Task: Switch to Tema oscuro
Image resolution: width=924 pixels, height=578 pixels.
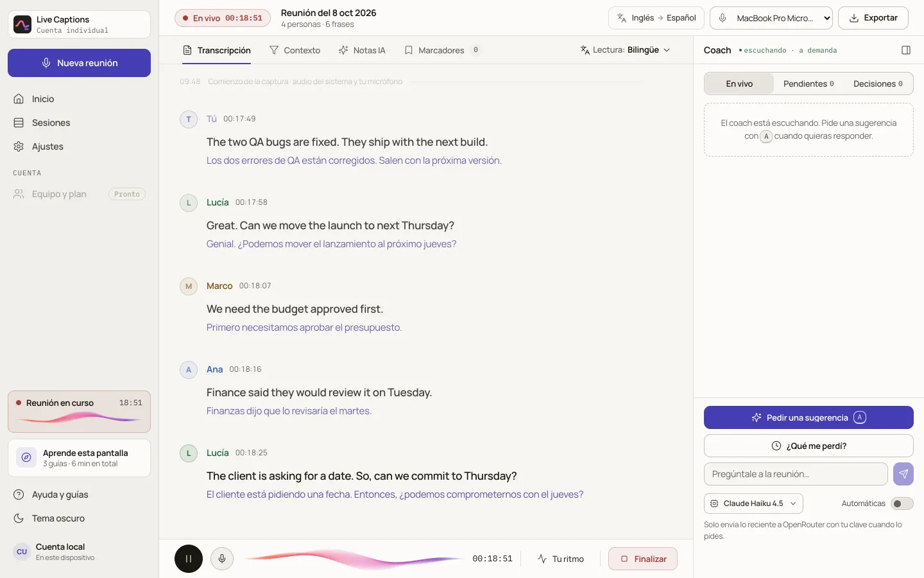Action: [x=79, y=518]
